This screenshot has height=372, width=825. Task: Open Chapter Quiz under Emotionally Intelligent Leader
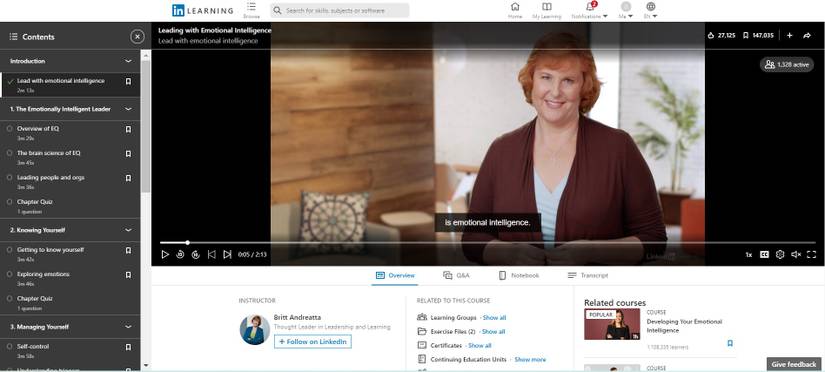click(x=70, y=206)
